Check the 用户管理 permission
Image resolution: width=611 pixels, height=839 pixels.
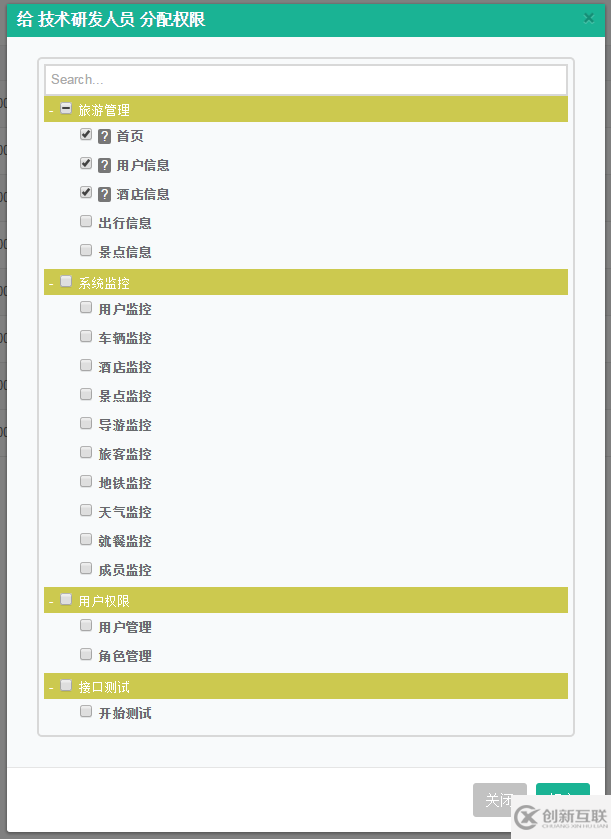pyautogui.click(x=85, y=625)
